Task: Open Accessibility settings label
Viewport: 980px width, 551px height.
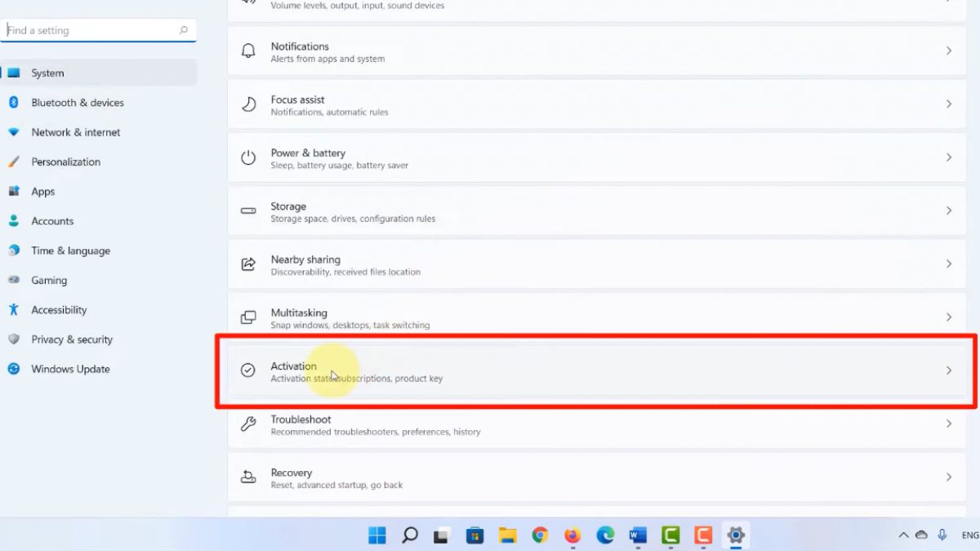Action: [x=59, y=310]
